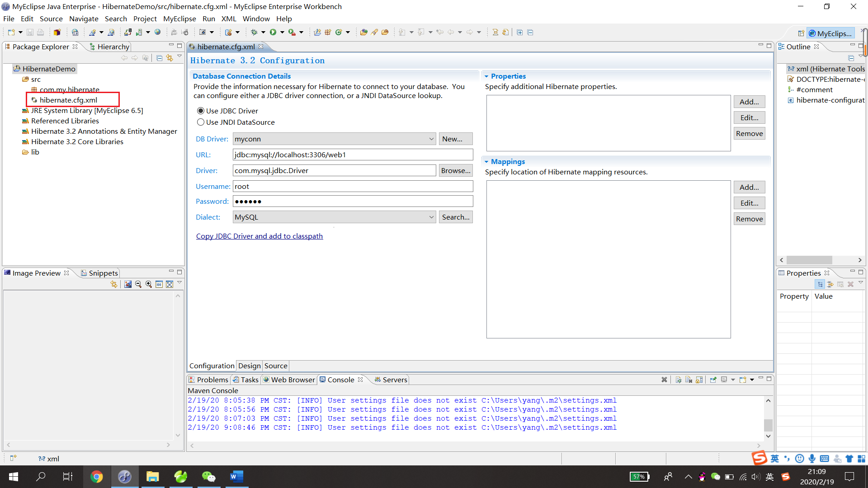Image resolution: width=868 pixels, height=488 pixels.
Task: Collapse all in Package Explorer
Action: pyautogui.click(x=159, y=58)
